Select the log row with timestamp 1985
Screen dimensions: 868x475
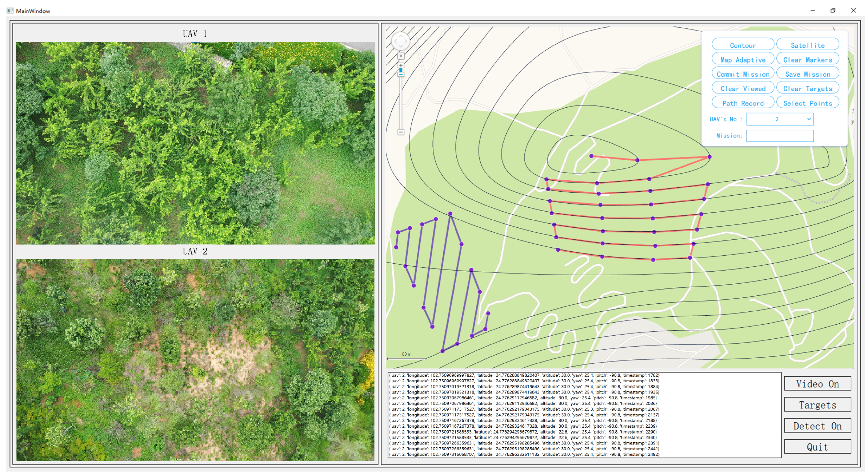click(x=523, y=398)
